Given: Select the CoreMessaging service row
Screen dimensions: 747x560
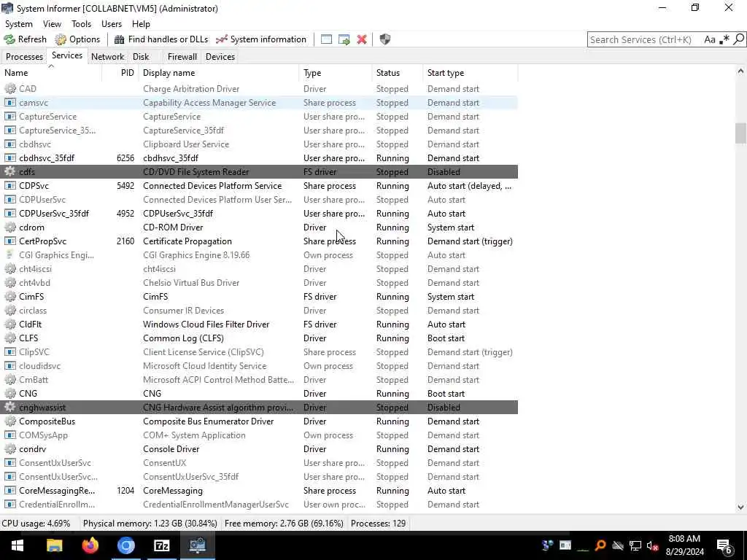Looking at the screenshot, I should click(259, 491).
